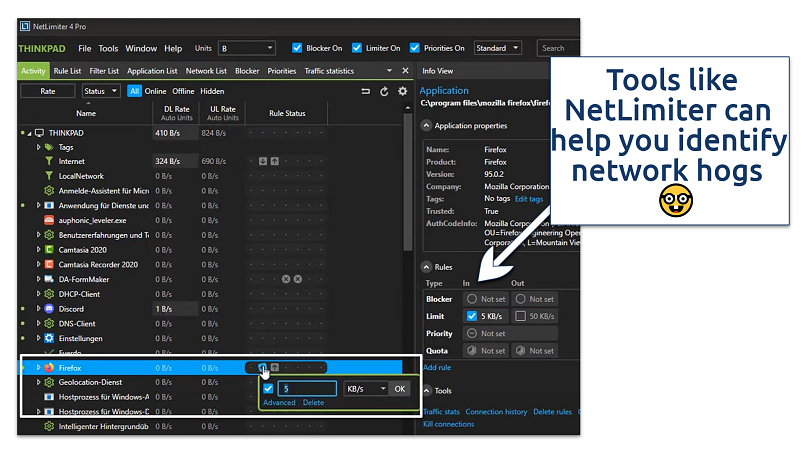Viewport: 806px width, 453px height.
Task: Open the Tools menu
Action: click(x=108, y=48)
